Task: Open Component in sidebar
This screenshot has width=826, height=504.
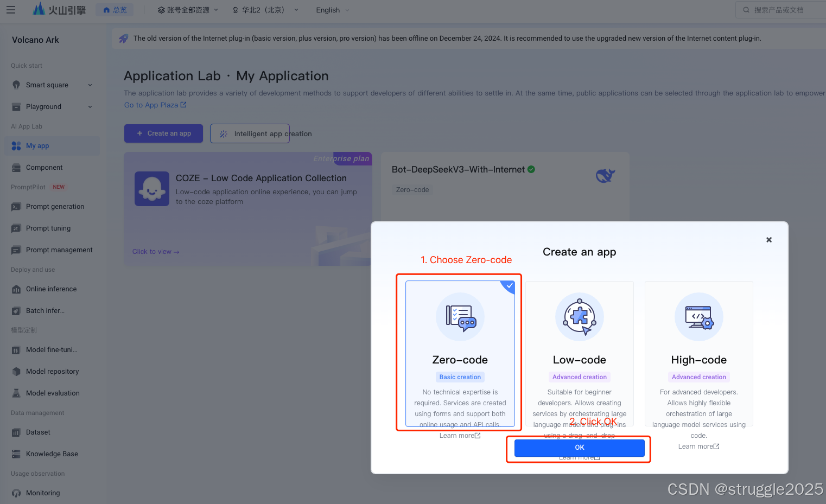Action: pyautogui.click(x=52, y=168)
